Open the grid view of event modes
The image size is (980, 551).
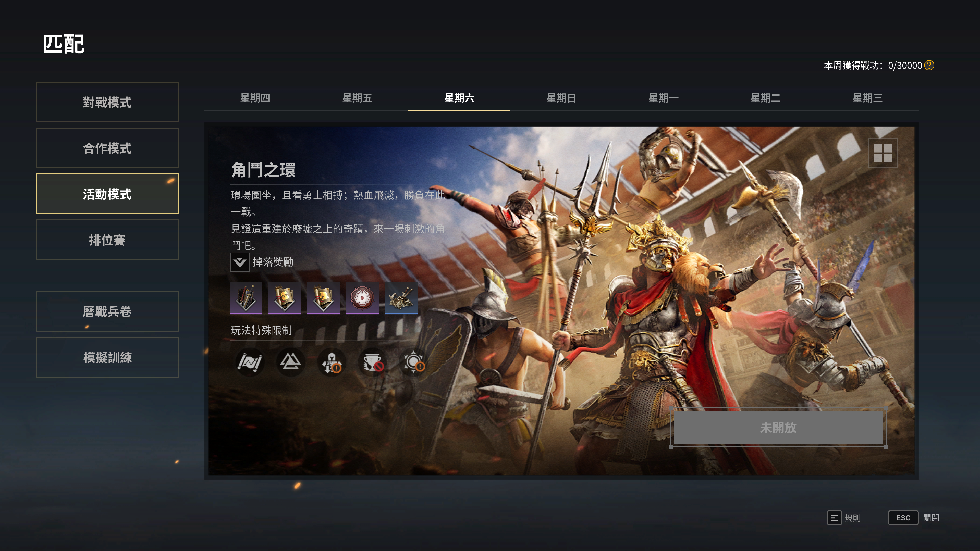coord(883,153)
